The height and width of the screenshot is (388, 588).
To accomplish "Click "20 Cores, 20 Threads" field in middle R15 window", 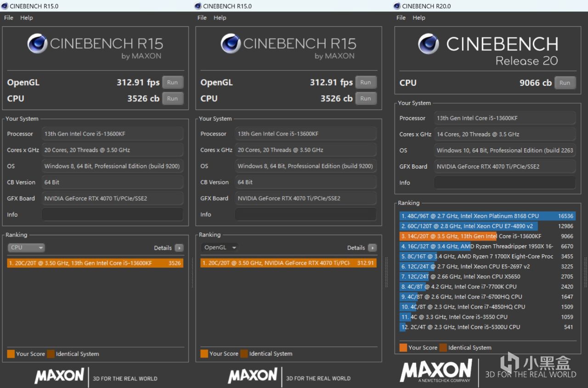I will [x=306, y=150].
